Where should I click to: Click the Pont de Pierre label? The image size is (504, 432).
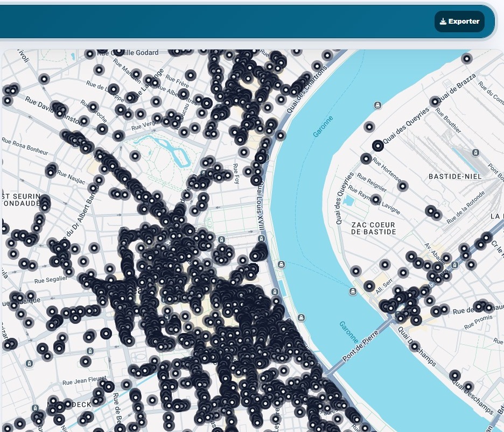click(x=360, y=345)
